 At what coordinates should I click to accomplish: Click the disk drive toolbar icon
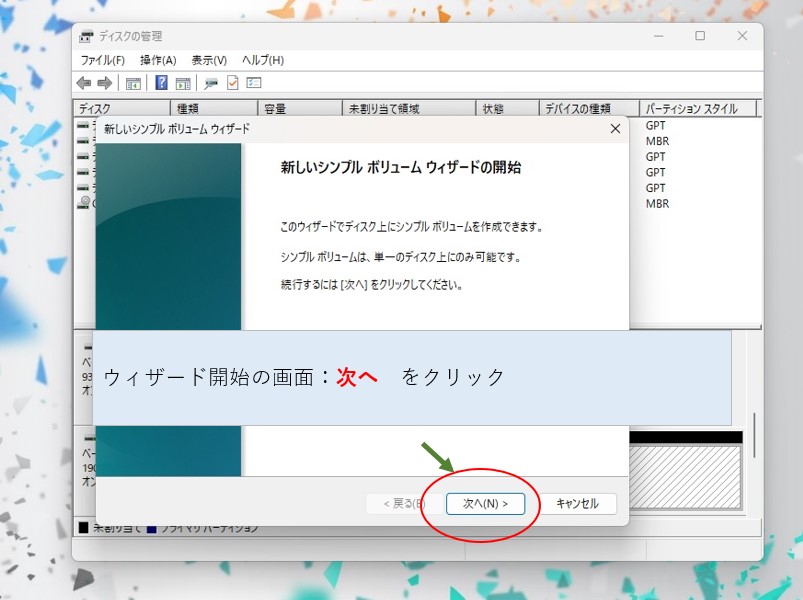(x=211, y=83)
